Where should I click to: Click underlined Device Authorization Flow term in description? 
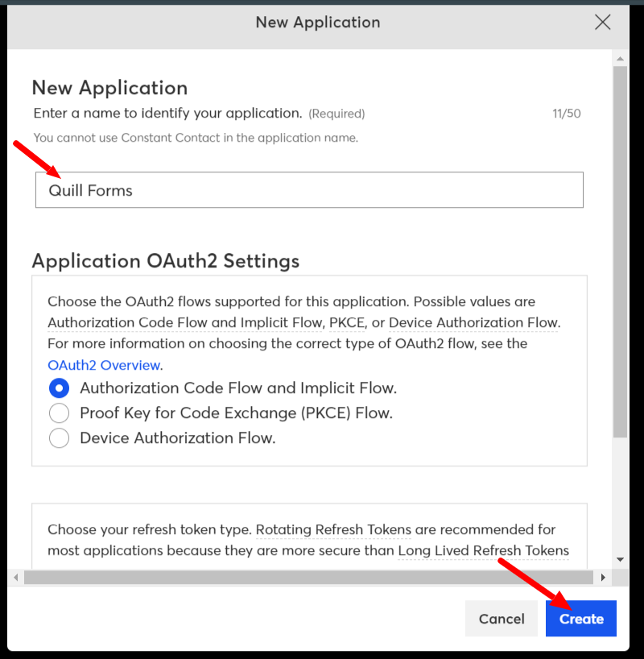(x=473, y=323)
